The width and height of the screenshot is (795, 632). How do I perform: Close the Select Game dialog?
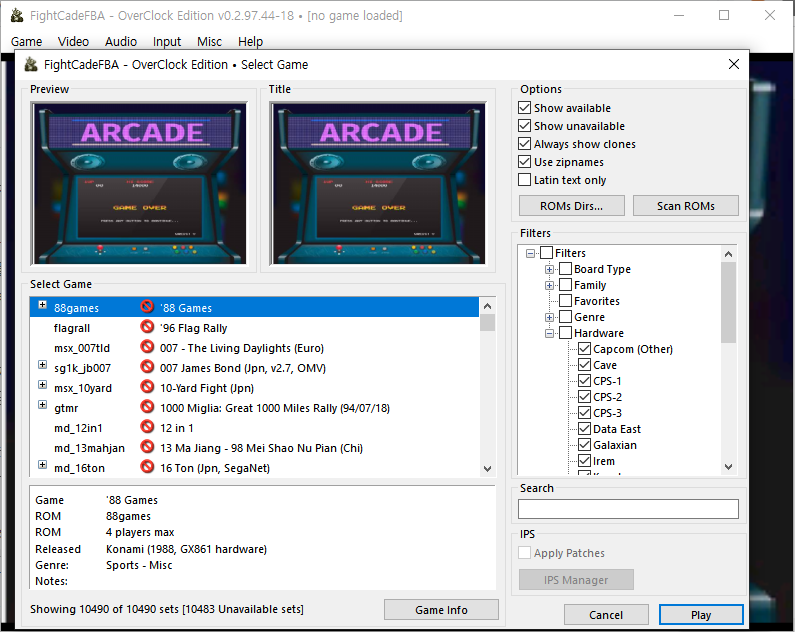tap(734, 64)
